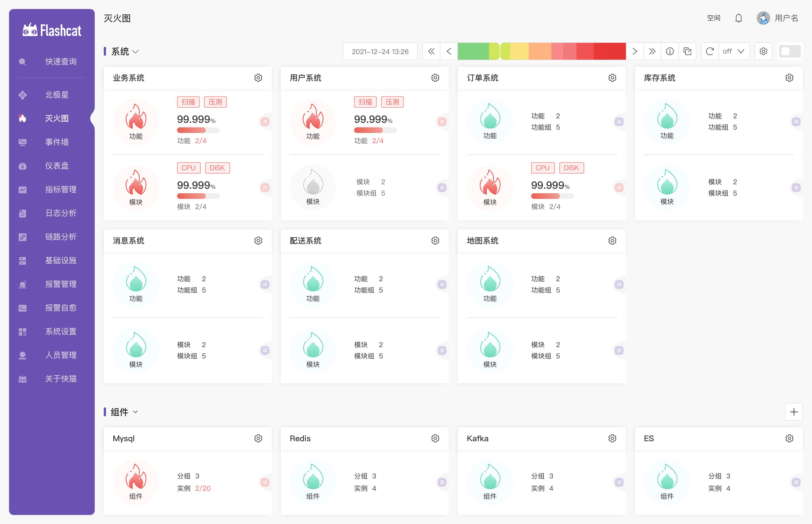The image size is (812, 524).
Task: Jump back with double-left chevron
Action: 431,51
